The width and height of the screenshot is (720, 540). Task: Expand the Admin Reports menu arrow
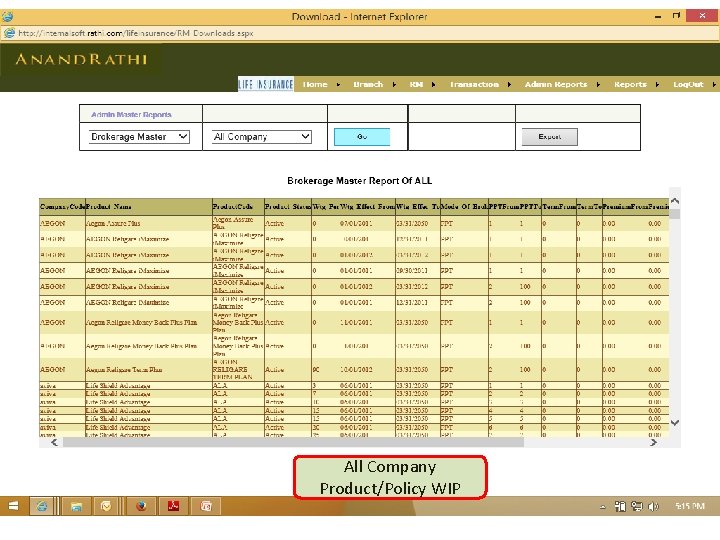click(598, 84)
